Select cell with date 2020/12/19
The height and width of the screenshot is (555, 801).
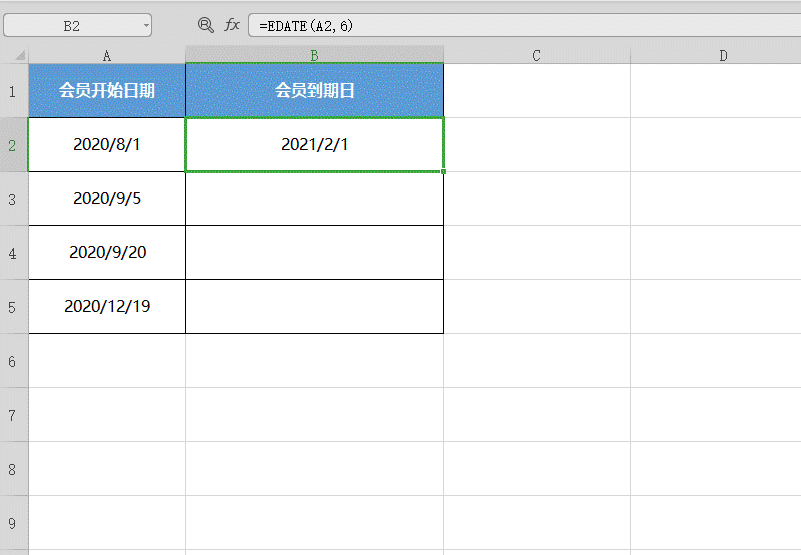107,307
